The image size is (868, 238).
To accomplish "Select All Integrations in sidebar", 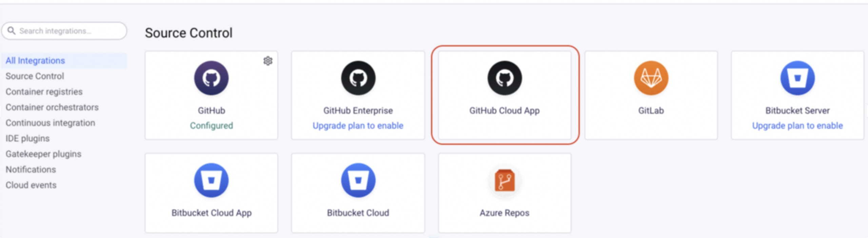I will point(64,61).
